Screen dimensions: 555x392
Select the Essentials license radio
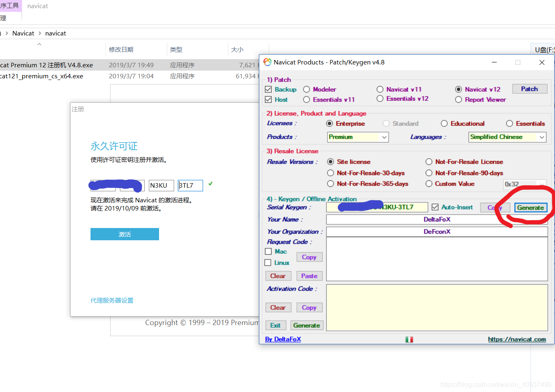[x=509, y=124]
